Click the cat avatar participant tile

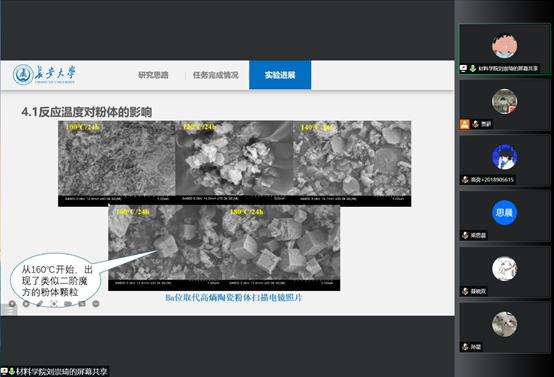pyautogui.click(x=505, y=327)
